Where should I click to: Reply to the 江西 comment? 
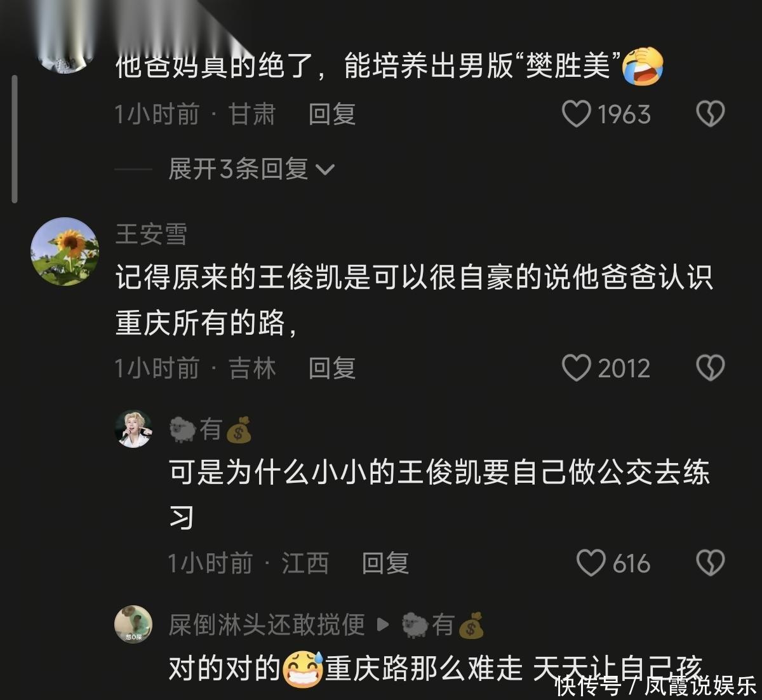(385, 563)
